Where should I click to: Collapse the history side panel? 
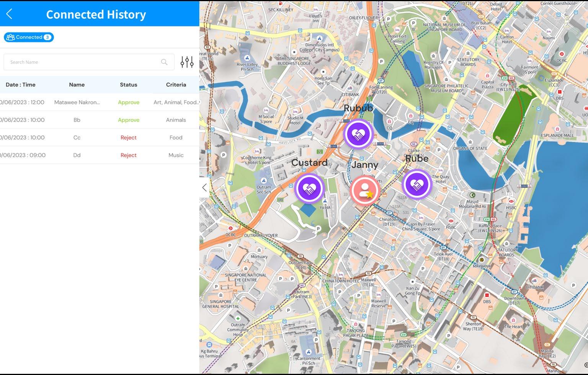[x=204, y=187]
